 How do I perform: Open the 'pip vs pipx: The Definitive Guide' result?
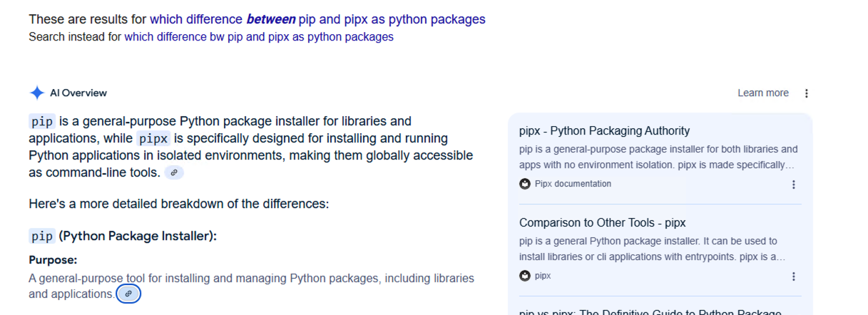[650, 311]
